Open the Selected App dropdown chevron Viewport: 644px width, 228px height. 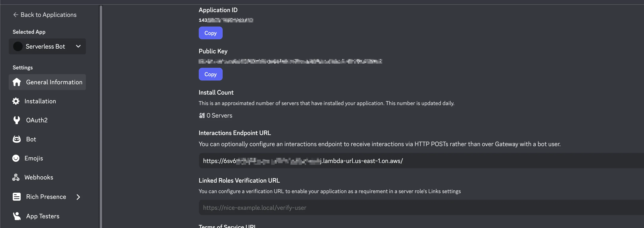78,46
